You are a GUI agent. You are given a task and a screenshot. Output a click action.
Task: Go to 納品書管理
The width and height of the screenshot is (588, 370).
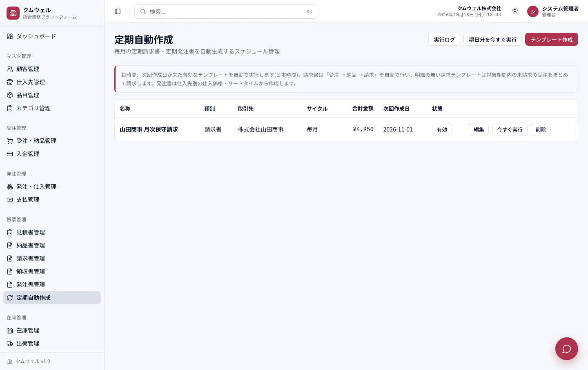point(52,245)
